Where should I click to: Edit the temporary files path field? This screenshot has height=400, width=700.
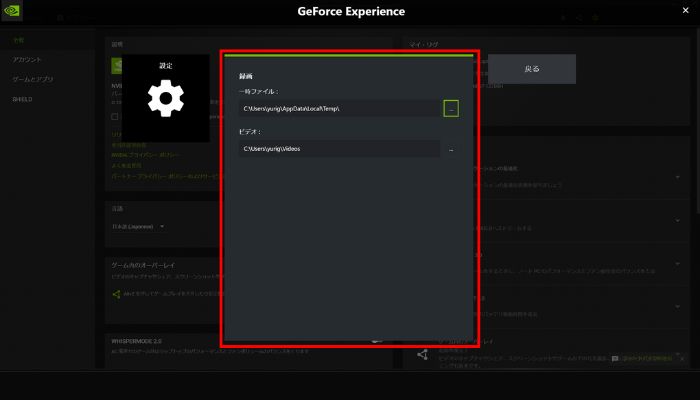340,108
